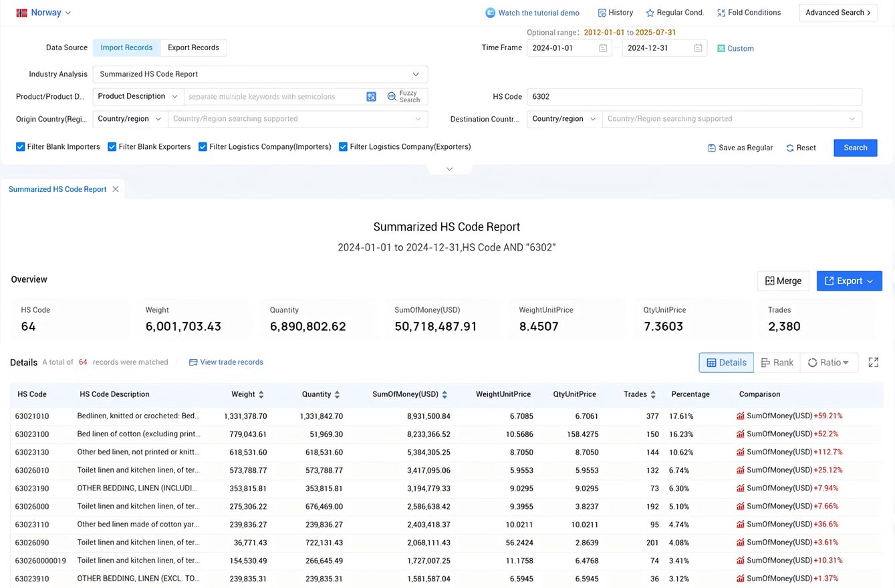Open the Ratio view dropdown
Viewport: 895px width, 588px height.
coord(829,362)
